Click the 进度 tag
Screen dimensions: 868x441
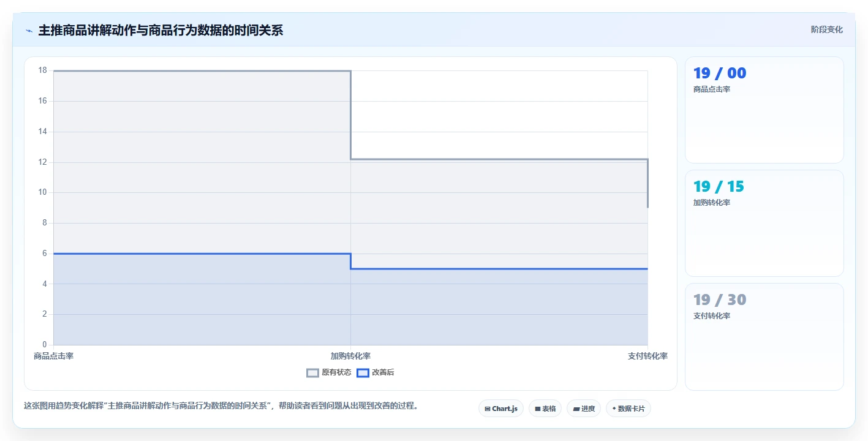click(x=584, y=409)
